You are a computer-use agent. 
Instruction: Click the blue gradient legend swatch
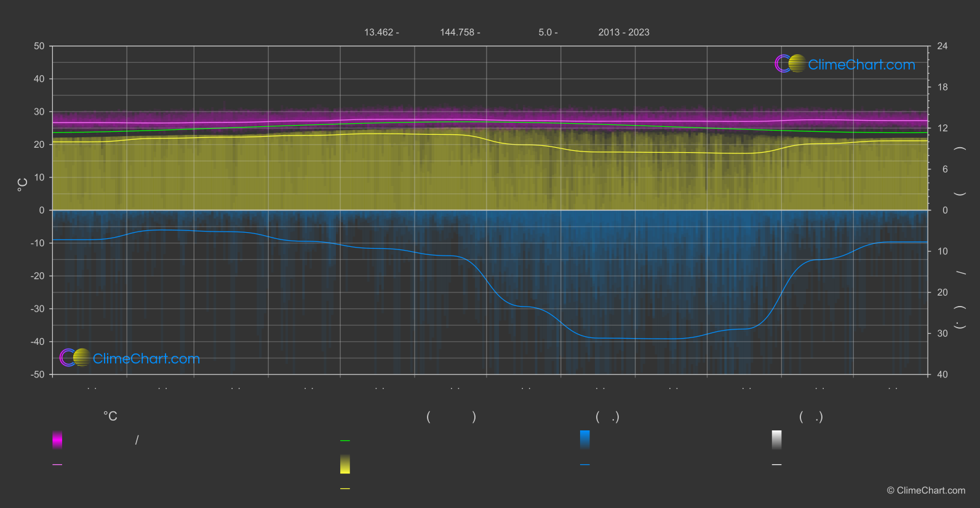coord(585,440)
